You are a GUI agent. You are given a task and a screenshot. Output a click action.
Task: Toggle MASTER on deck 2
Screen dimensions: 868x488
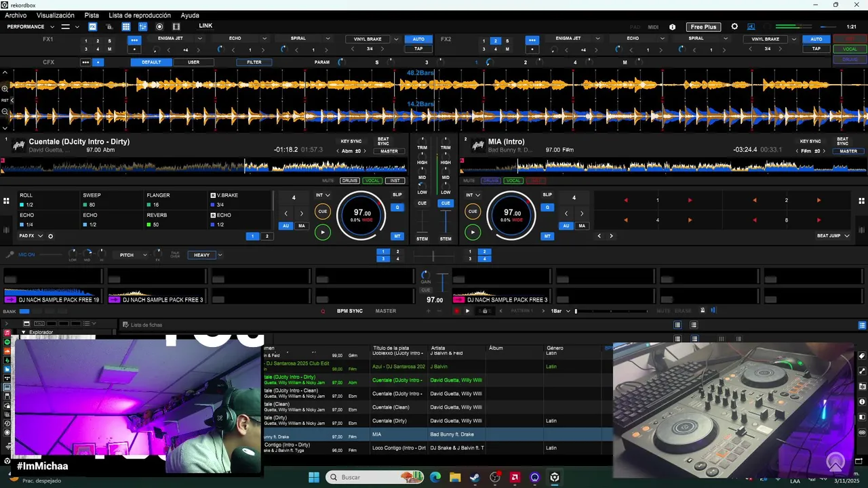848,151
